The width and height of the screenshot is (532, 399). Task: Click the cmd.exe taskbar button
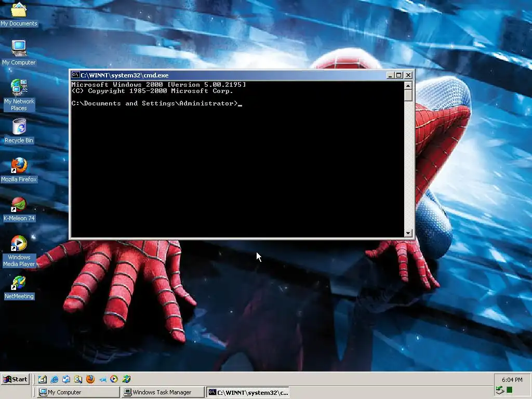coord(248,392)
